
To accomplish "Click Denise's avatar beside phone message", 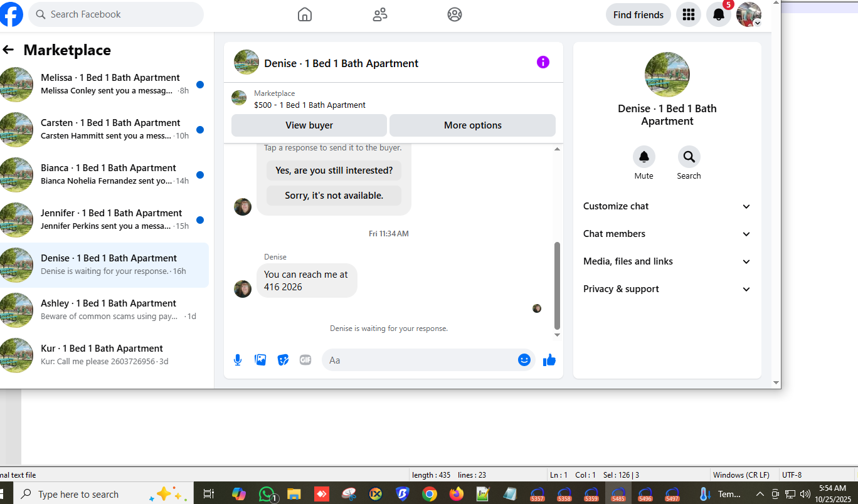I will click(x=243, y=289).
